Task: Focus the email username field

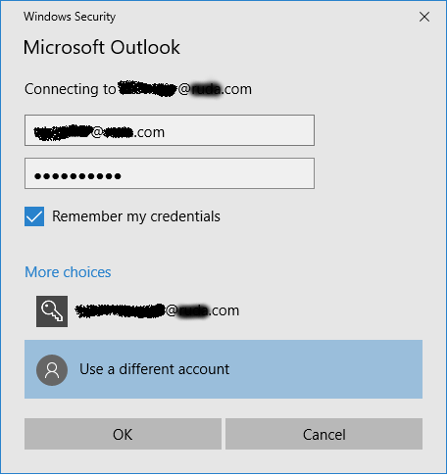Action: coord(170,130)
